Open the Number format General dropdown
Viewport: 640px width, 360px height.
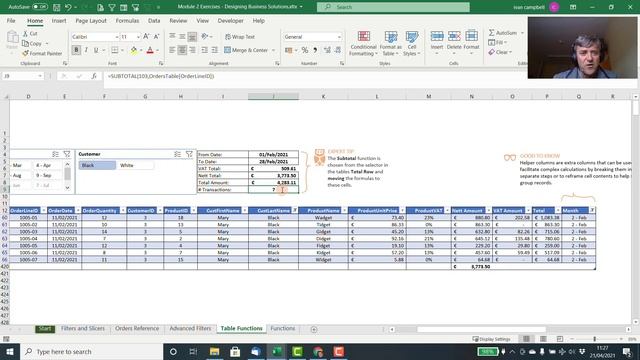(x=339, y=37)
